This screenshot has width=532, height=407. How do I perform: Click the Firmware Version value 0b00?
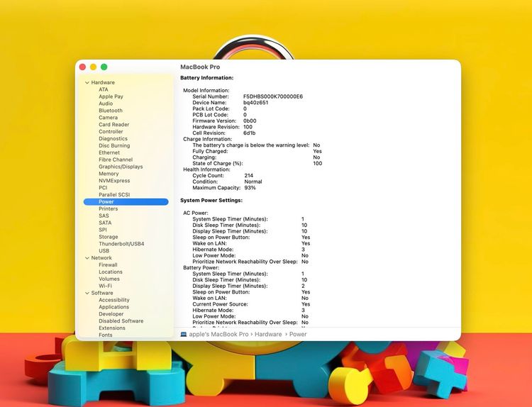tap(250, 121)
